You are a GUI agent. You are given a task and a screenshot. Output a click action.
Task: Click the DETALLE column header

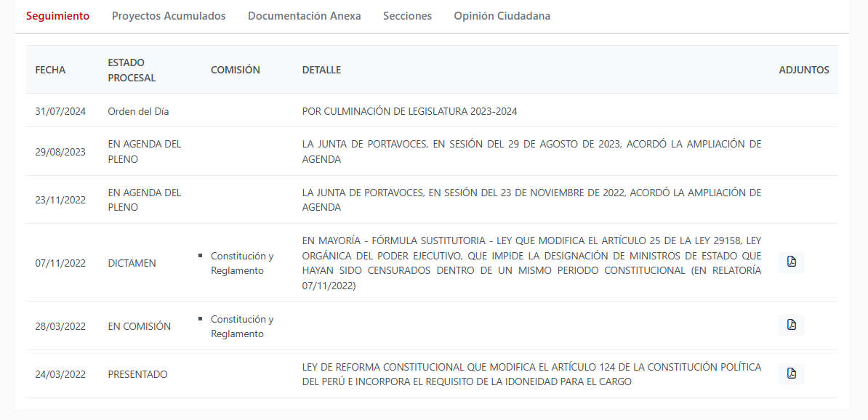click(321, 70)
